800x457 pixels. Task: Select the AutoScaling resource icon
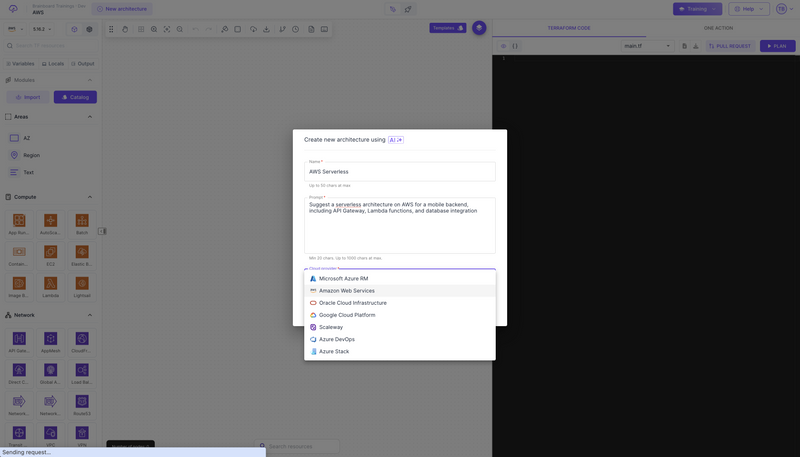coord(51,220)
